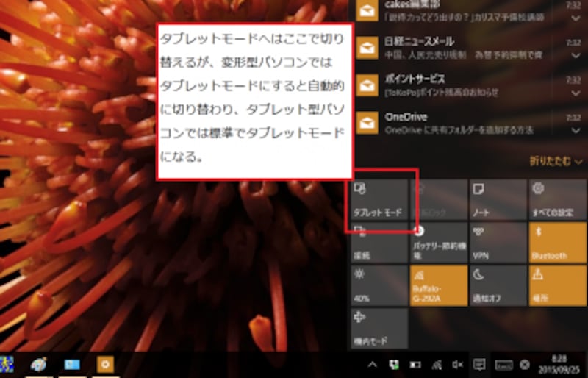Click the ポイント残高のお知らせ message preview text
Screen dimensions: 588x378
pyautogui.click(x=442, y=93)
